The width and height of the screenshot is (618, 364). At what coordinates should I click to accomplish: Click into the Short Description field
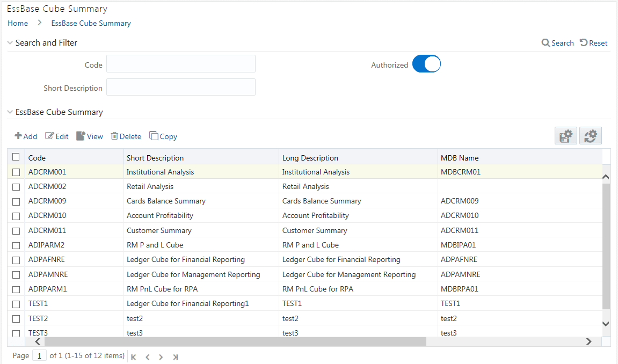[x=181, y=88]
